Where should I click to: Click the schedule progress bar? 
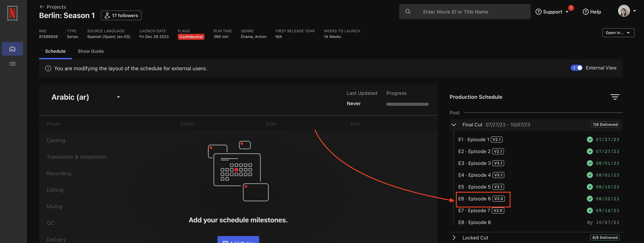[x=407, y=104]
